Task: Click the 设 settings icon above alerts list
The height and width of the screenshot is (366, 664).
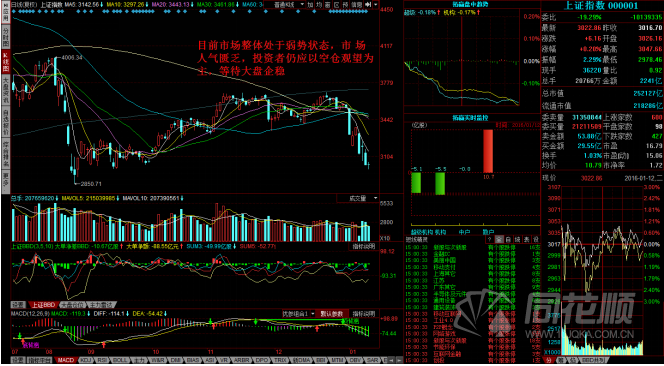Action: coord(536,239)
